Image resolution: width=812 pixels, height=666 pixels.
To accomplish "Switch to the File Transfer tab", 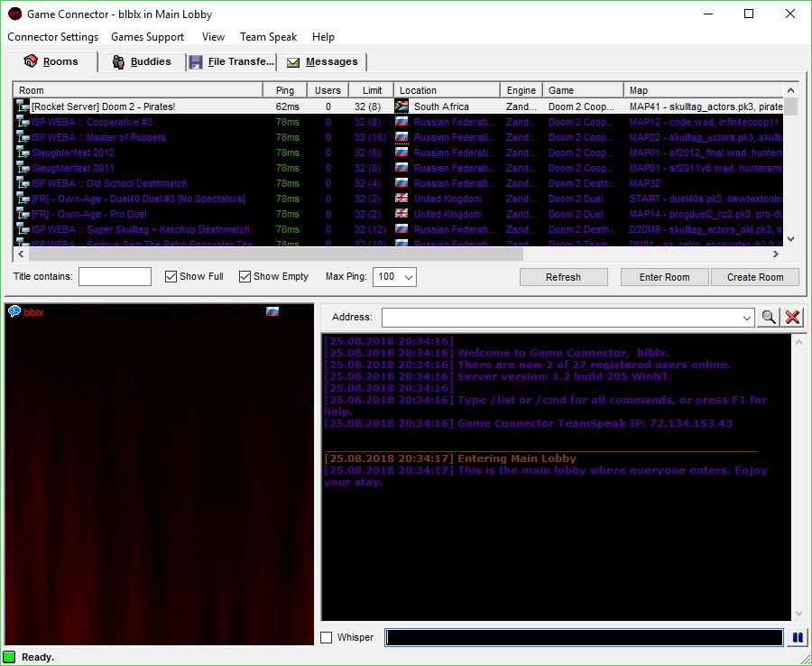I will [x=231, y=62].
